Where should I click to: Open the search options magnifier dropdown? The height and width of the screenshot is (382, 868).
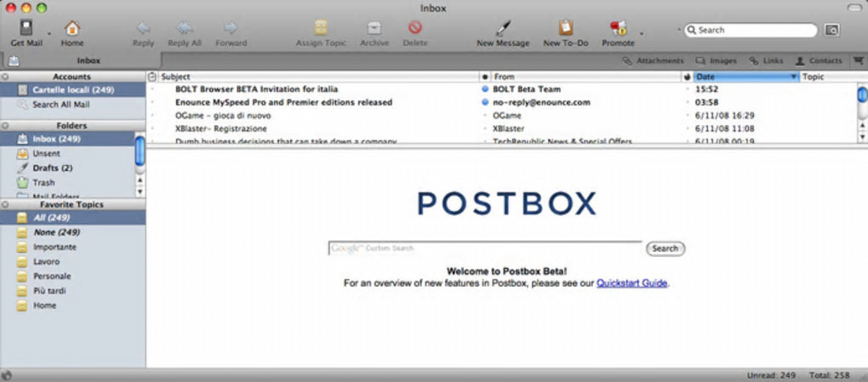coord(691,31)
